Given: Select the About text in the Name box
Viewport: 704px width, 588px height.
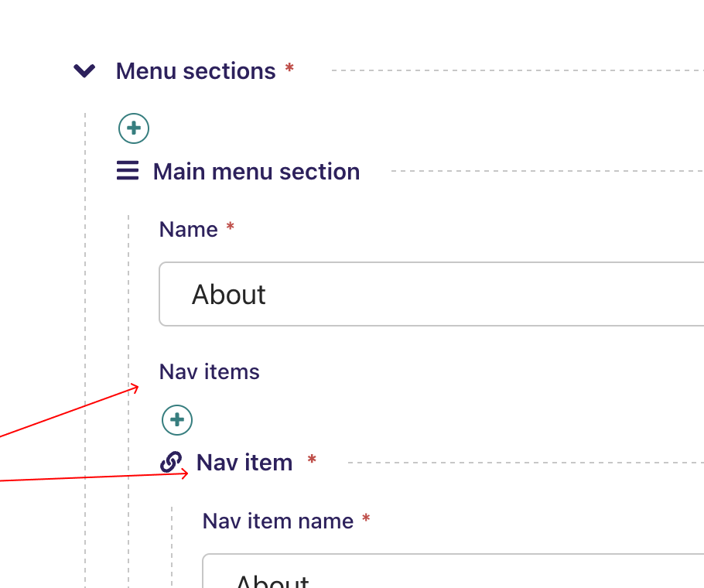Looking at the screenshot, I should click(x=229, y=295).
